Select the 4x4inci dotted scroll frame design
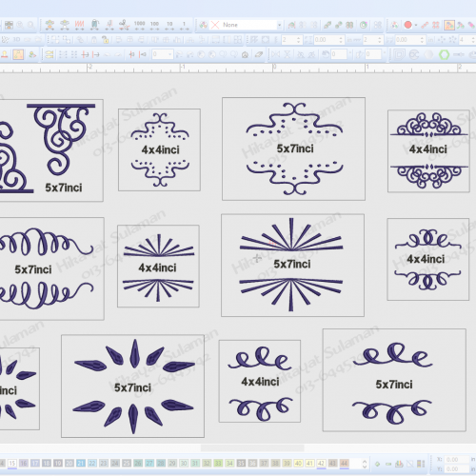This screenshot has height=476, width=476. coord(159,149)
